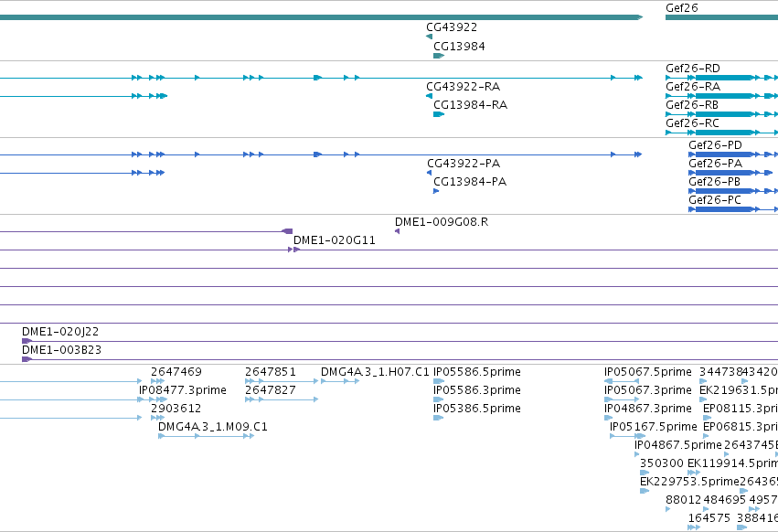This screenshot has height=532, width=778.
Task: Select the CG13984-PA protein label
Action: (x=470, y=182)
